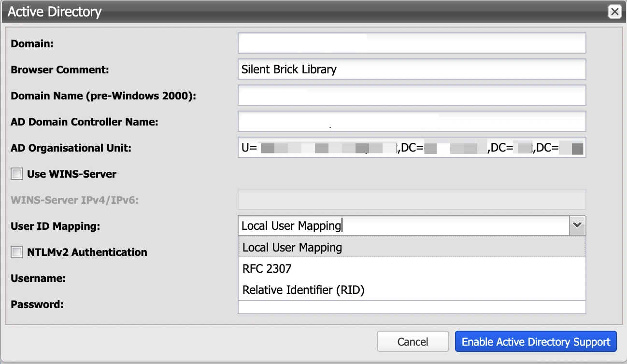Image resolution: width=627 pixels, height=364 pixels.
Task: Pick Relative Identifier (RID) from dropdown list
Action: pos(303,290)
